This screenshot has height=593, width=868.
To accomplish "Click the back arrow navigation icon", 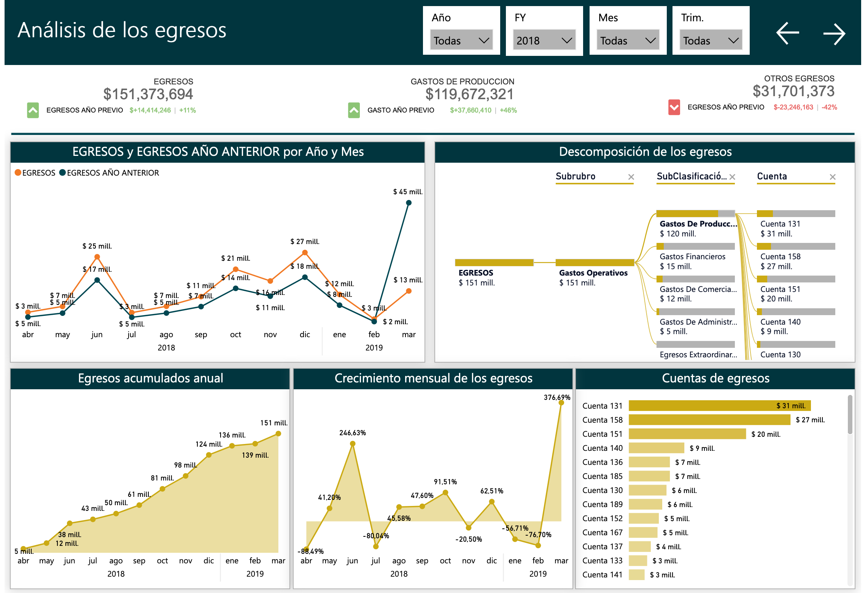I will 787,33.
